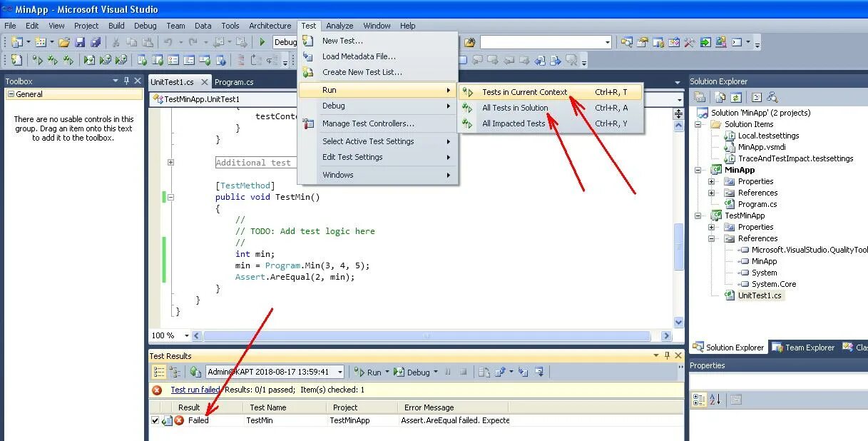Expand MinApp Properties node

[711, 181]
